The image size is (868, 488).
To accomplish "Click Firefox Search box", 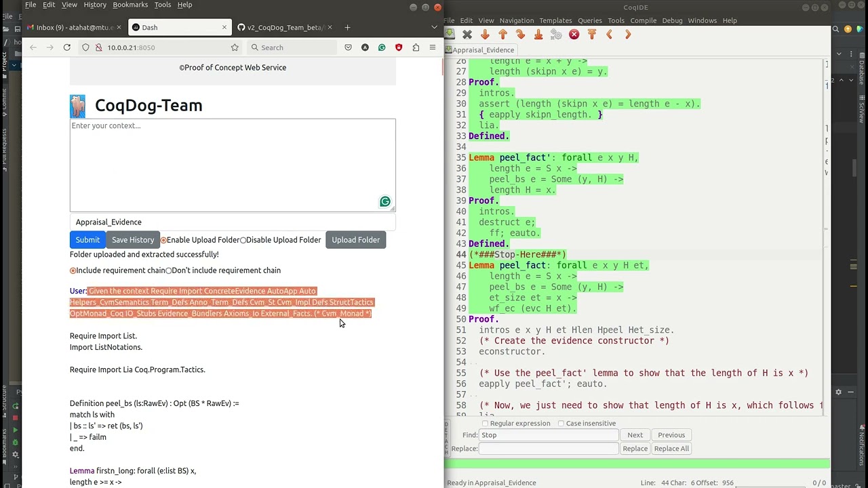I will click(x=292, y=47).
